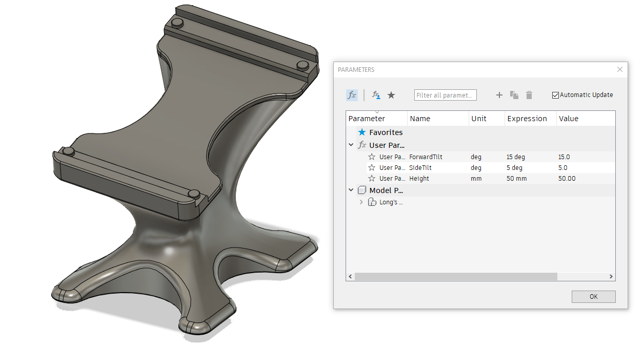Collapse the User Parameters group
This screenshot has width=644, height=345.
coord(351,145)
